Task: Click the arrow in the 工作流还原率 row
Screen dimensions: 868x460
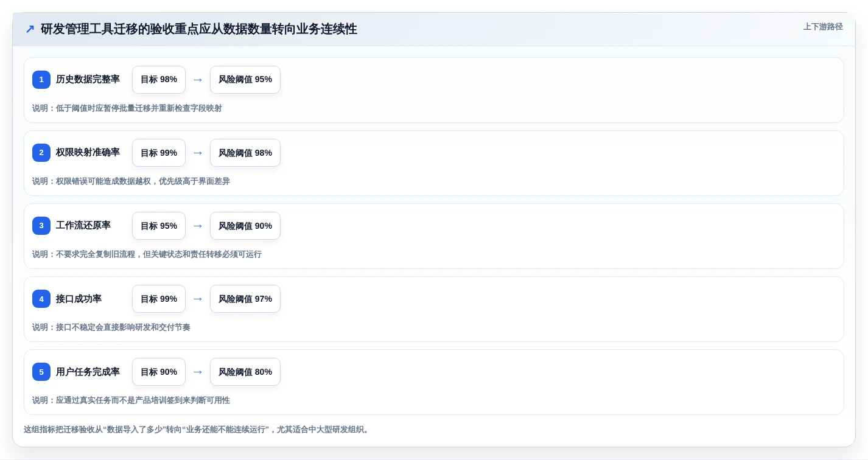Action: point(198,226)
